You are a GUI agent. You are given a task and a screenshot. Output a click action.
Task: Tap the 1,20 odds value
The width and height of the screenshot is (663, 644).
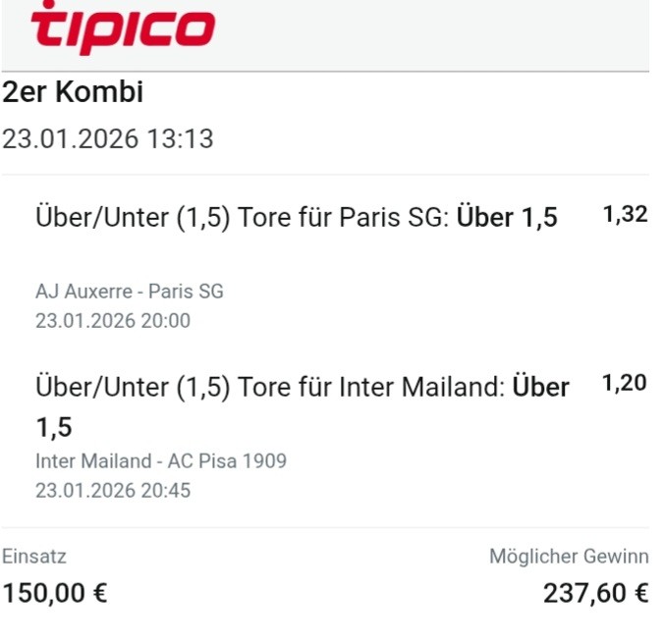point(625,384)
